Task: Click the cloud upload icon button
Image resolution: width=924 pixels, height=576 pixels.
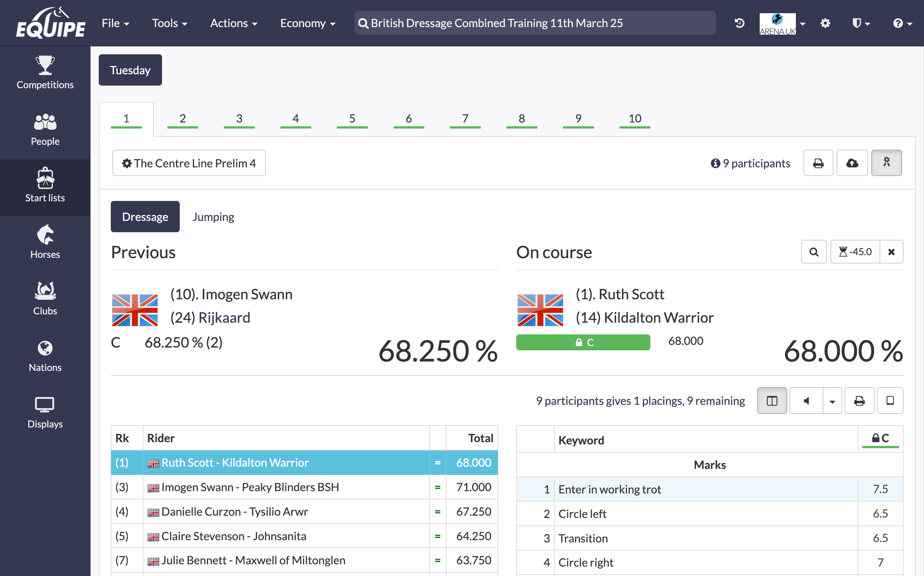Action: (x=852, y=163)
